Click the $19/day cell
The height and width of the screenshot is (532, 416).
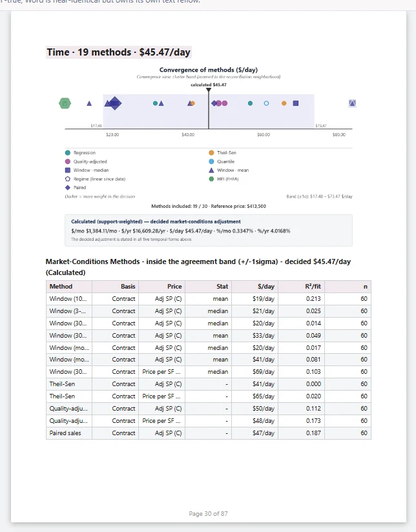point(255,298)
